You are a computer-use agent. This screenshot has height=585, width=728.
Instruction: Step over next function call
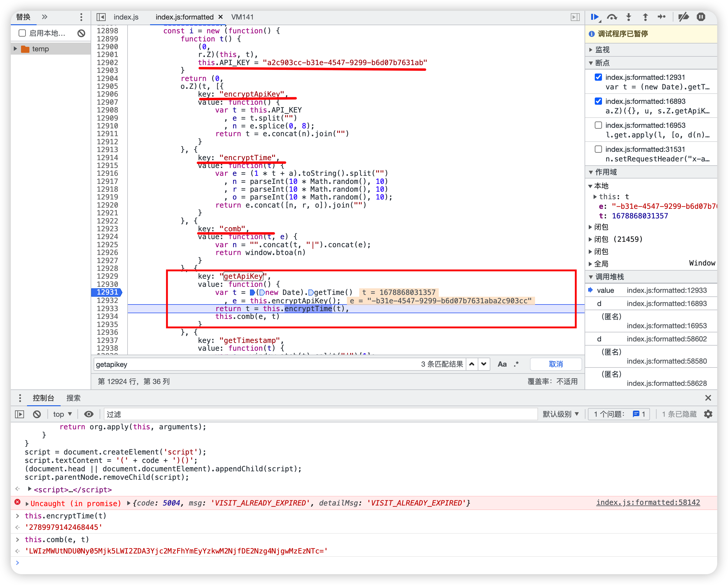click(612, 17)
